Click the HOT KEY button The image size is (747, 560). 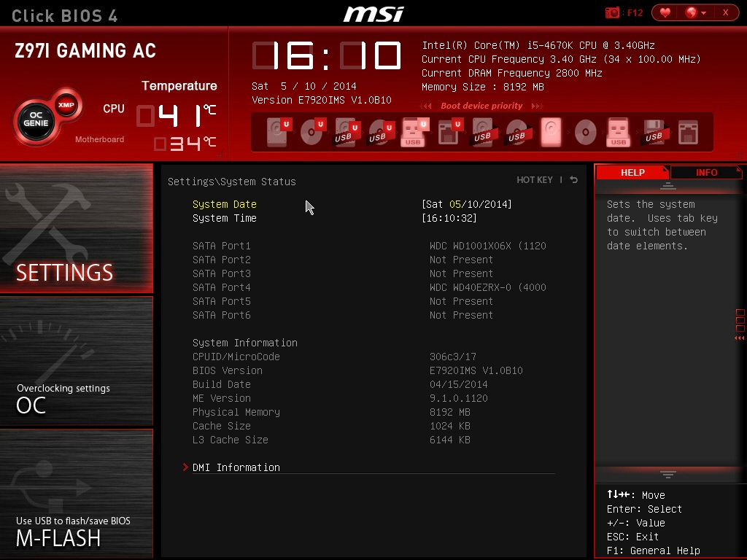pos(535,180)
